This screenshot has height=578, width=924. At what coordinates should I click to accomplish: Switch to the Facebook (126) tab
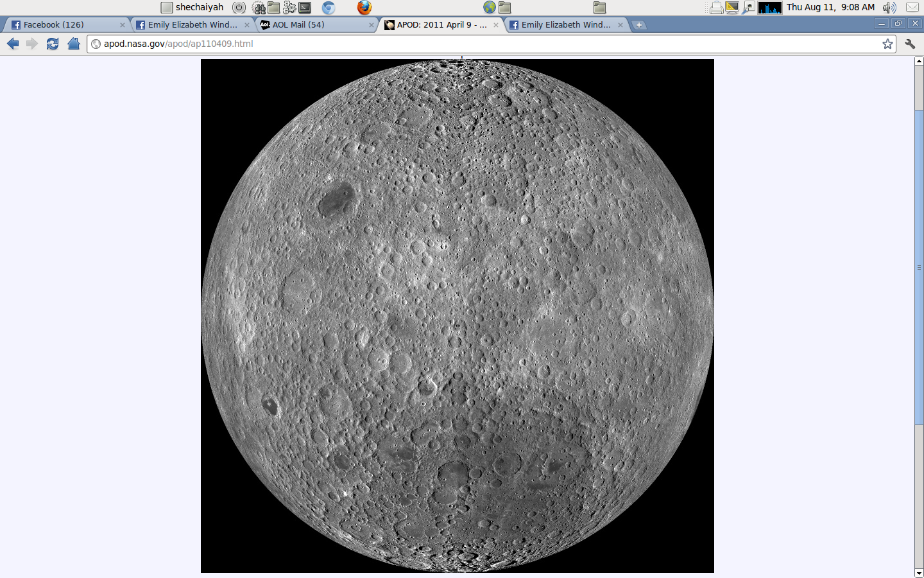[66, 24]
